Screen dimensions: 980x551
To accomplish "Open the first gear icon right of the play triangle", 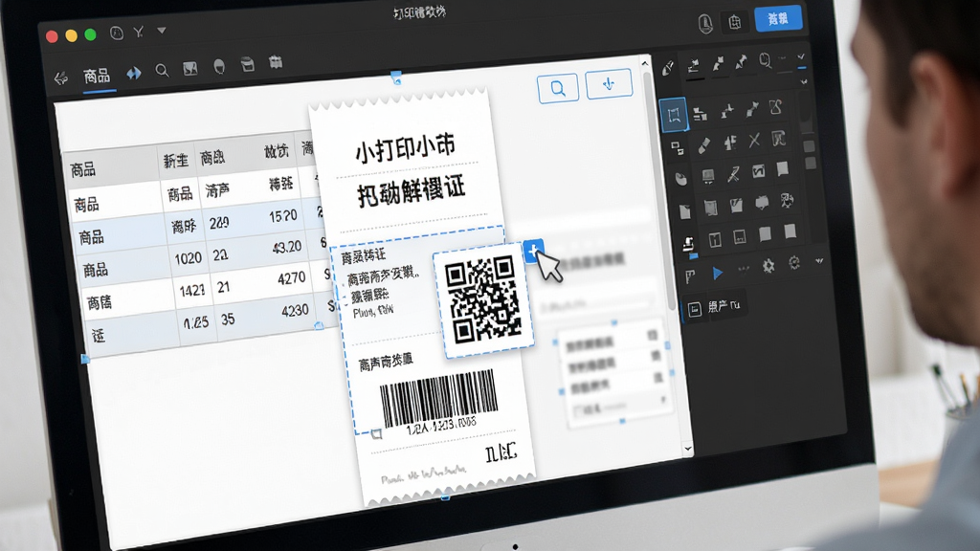I will pyautogui.click(x=768, y=266).
